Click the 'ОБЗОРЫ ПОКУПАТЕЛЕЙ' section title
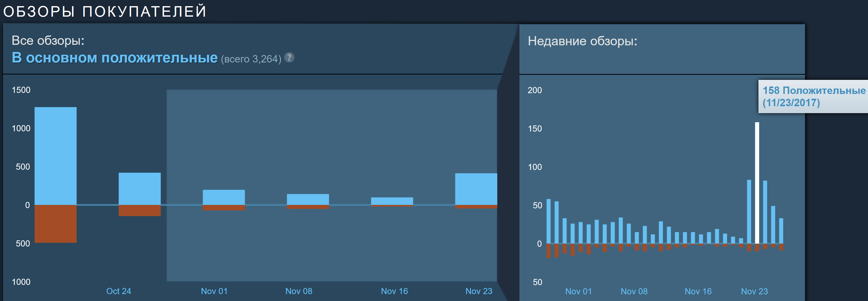The image size is (868, 301). click(x=104, y=12)
